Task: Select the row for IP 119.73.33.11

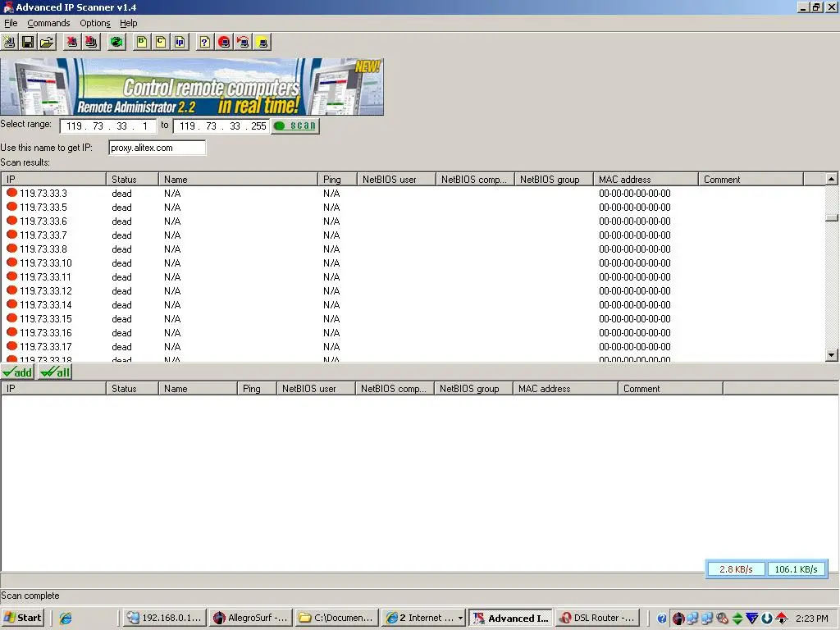Action: pos(413,277)
